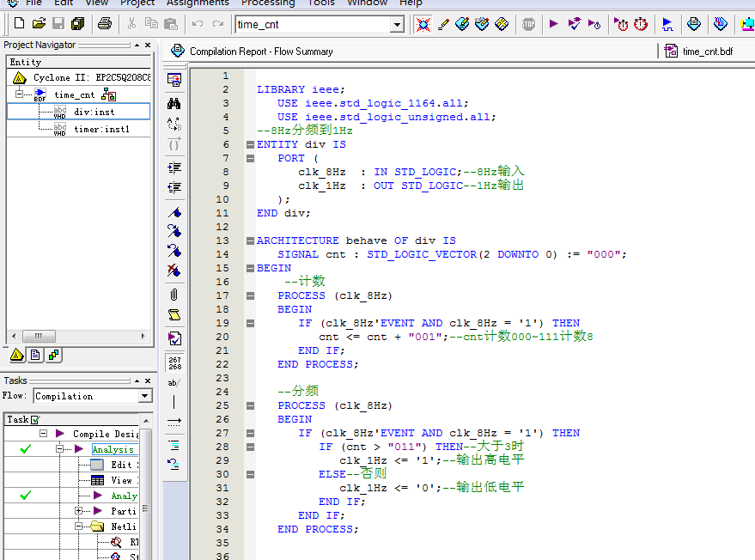Image resolution: width=755 pixels, height=560 pixels.
Task: Click the Toggle Bookmark flag icon
Action: (174, 211)
